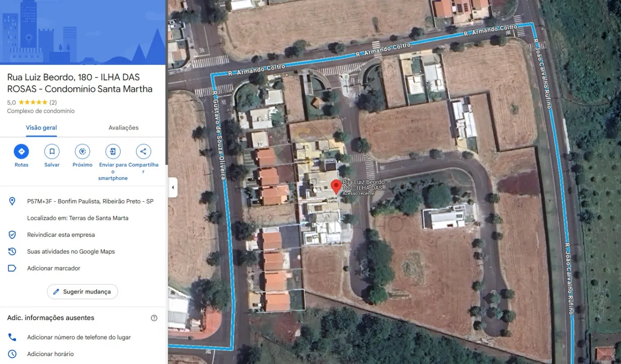Select the Visão geral tab

[41, 128]
